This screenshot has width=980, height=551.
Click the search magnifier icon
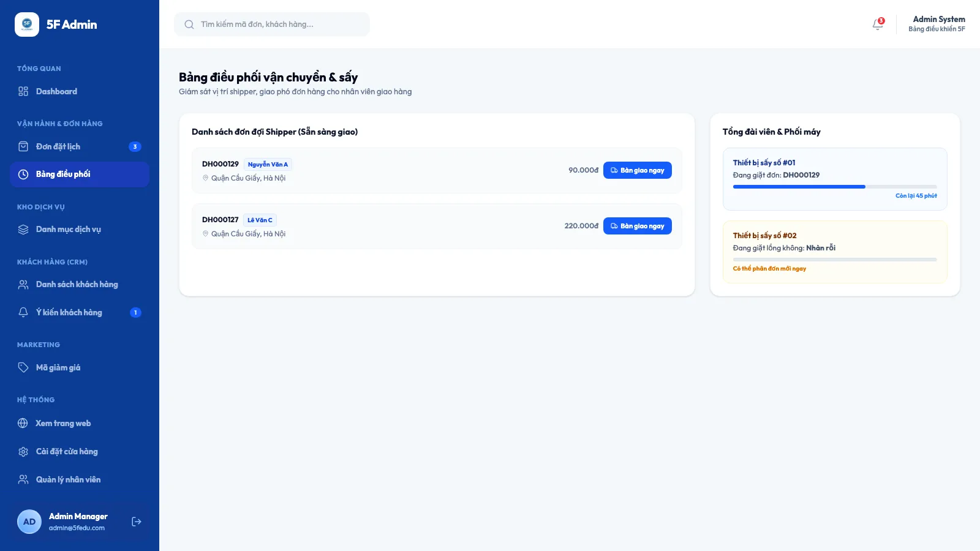click(x=189, y=24)
